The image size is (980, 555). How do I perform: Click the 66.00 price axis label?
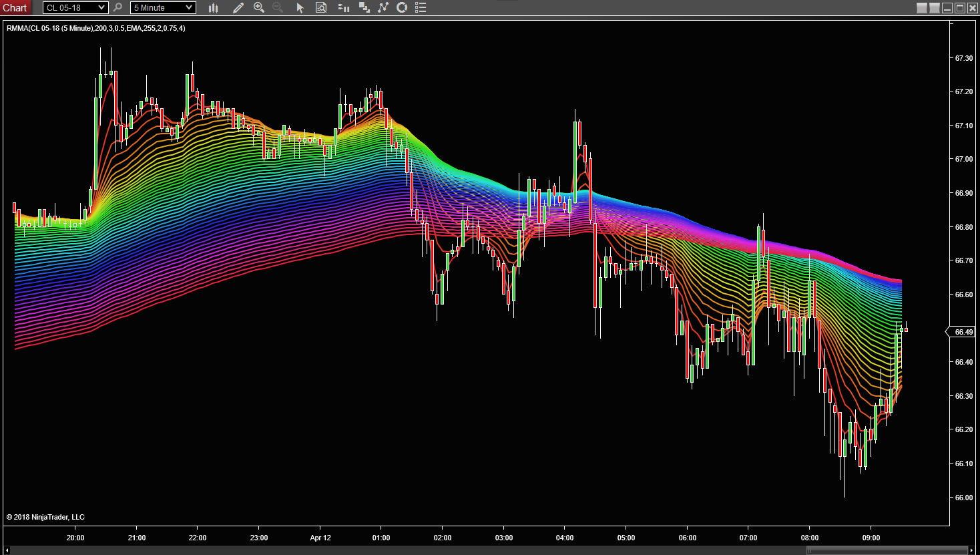click(964, 498)
